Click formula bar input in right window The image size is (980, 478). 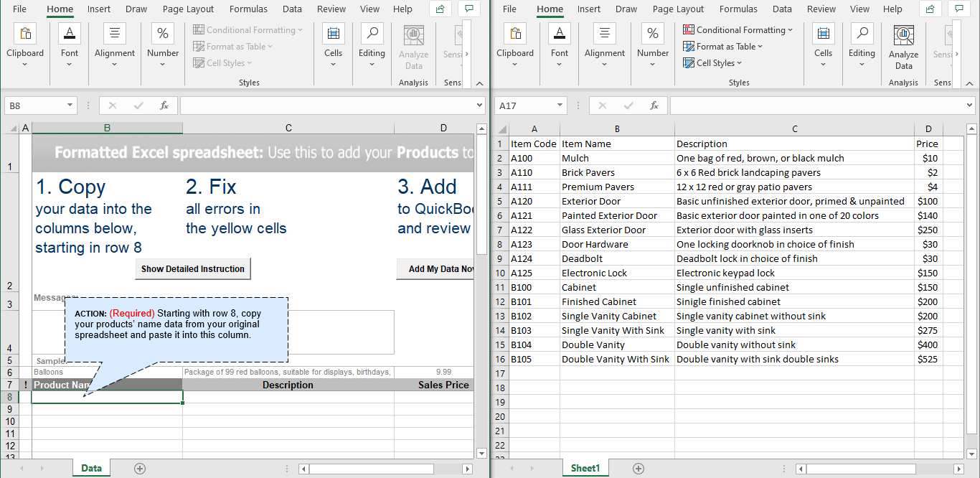(x=816, y=106)
